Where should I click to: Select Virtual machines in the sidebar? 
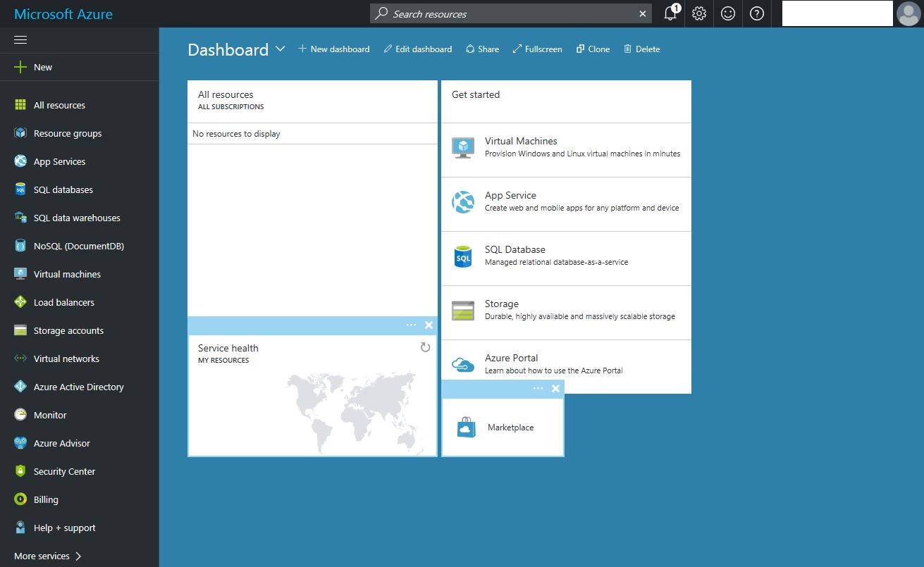68,274
